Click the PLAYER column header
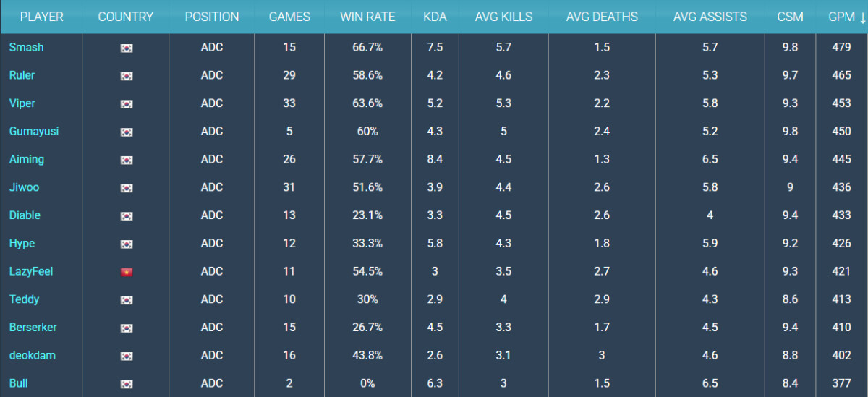 pos(41,17)
